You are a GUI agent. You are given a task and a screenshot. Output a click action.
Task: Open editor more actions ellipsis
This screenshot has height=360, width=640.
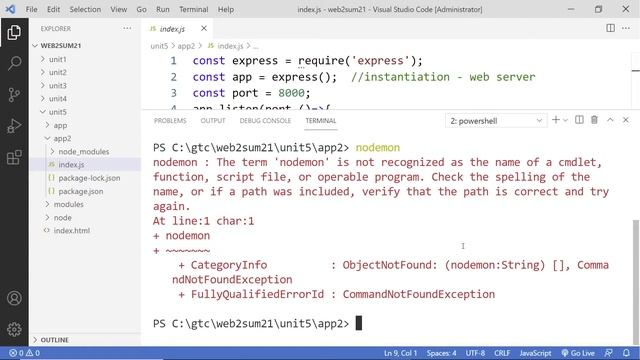tap(626, 28)
